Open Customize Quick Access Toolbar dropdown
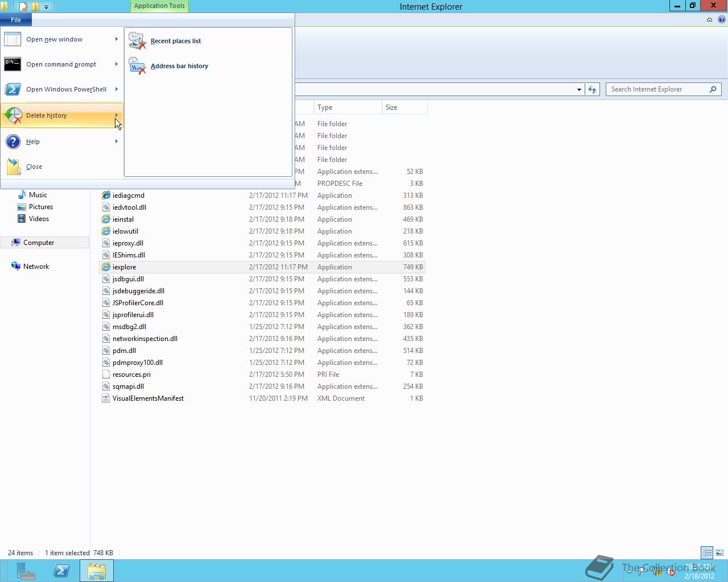The width and height of the screenshot is (728, 582). (46, 7)
